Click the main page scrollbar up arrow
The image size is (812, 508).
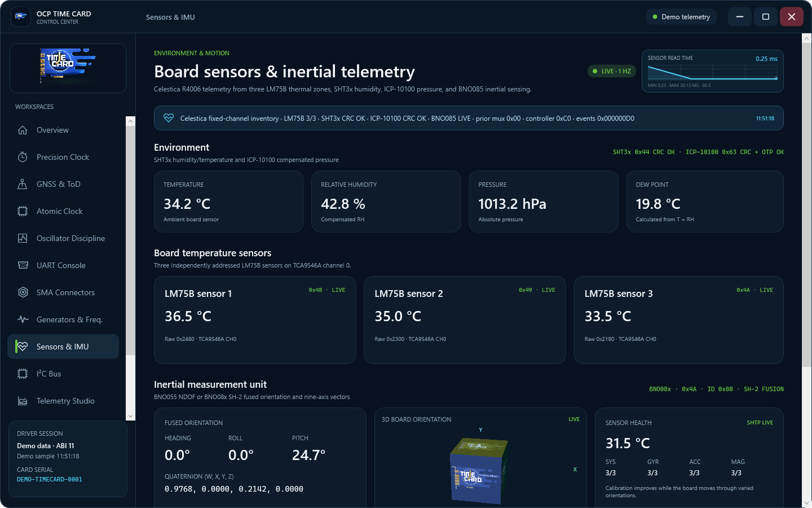tap(806, 38)
